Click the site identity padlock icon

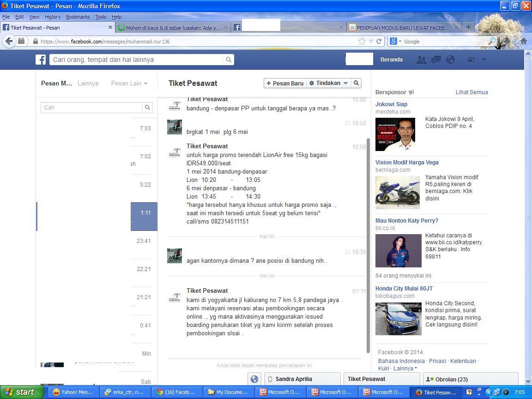35,42
